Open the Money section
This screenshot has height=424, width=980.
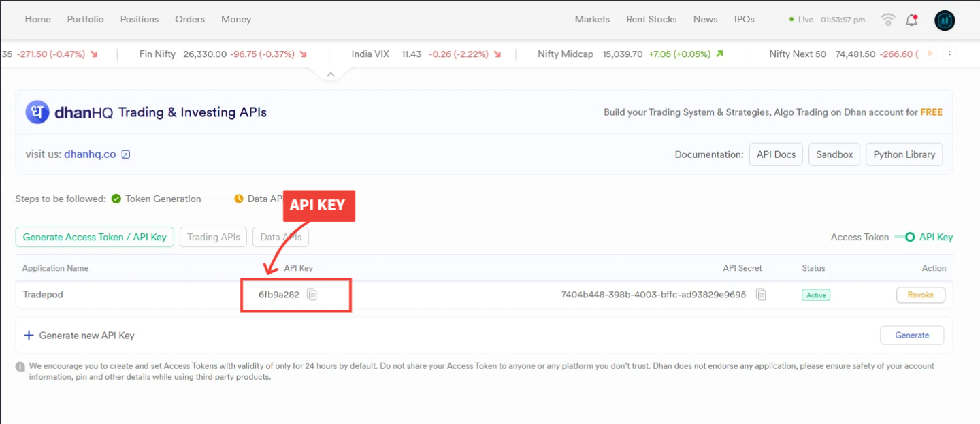click(236, 20)
